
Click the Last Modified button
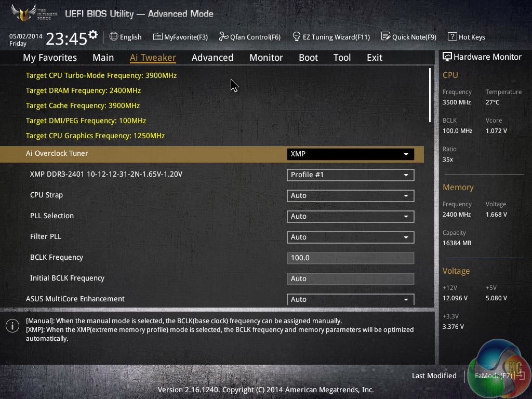pyautogui.click(x=434, y=376)
